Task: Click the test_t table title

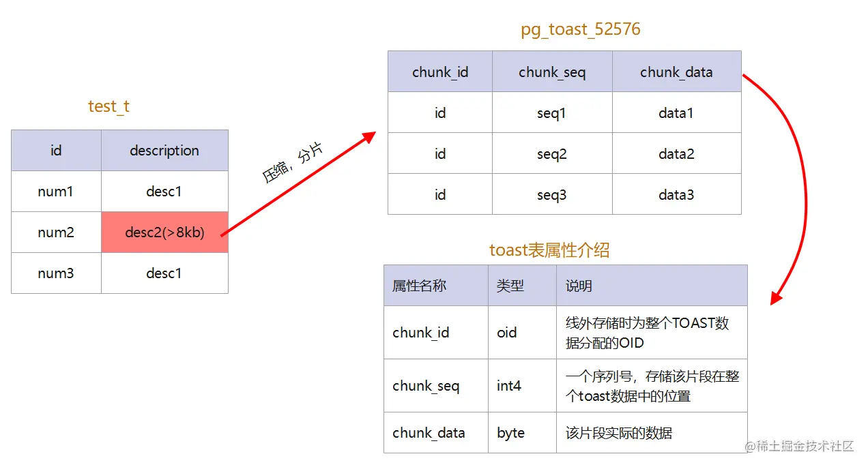Action: [108, 106]
